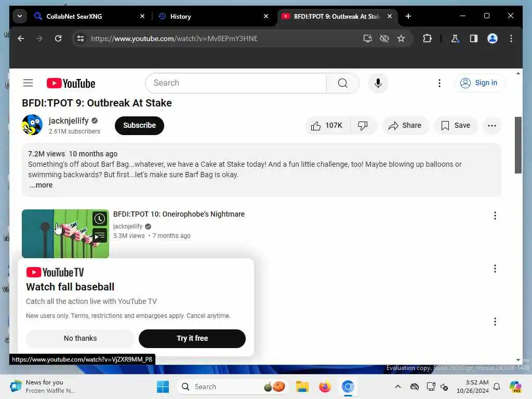Click the Share button
The width and height of the screenshot is (532, 399).
[405, 126]
